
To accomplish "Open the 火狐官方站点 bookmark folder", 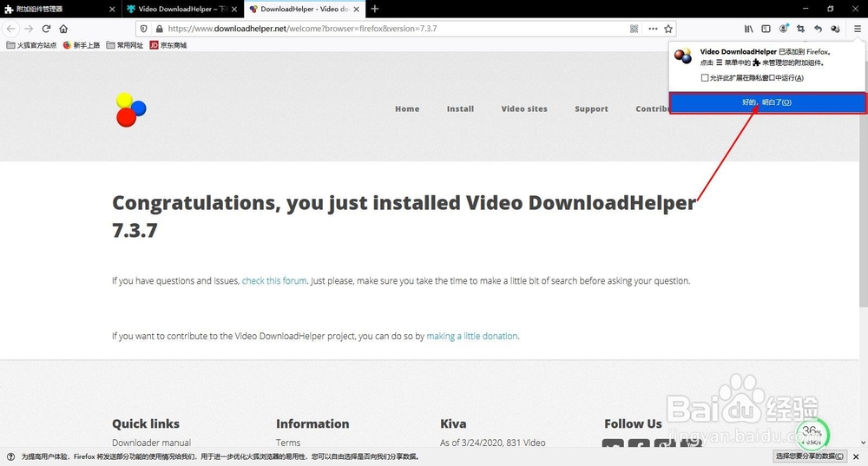I will tap(31, 45).
